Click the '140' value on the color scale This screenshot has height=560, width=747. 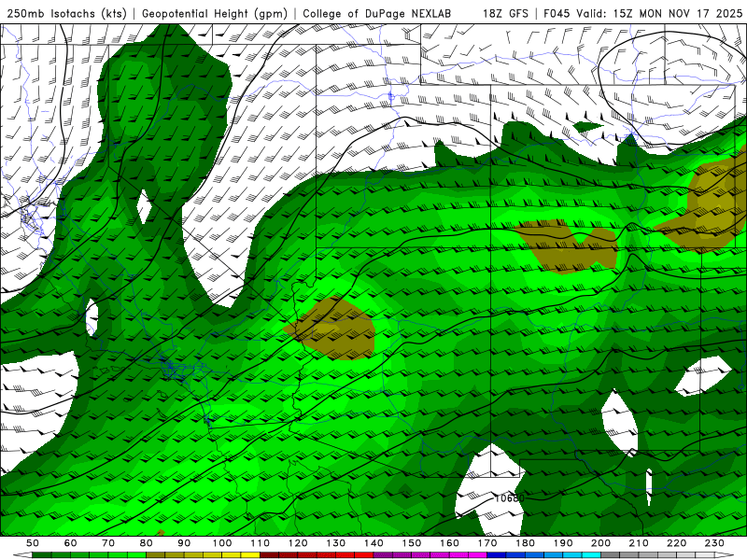(373, 543)
